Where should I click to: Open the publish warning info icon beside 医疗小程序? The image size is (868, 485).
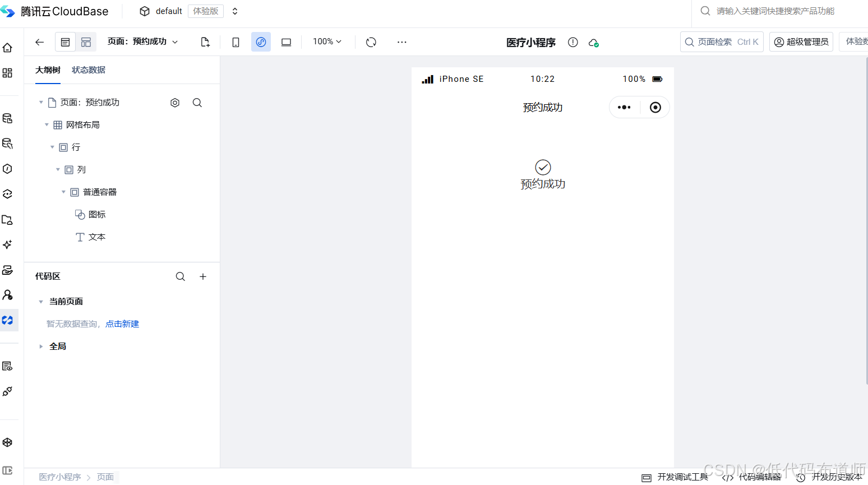[x=572, y=42]
